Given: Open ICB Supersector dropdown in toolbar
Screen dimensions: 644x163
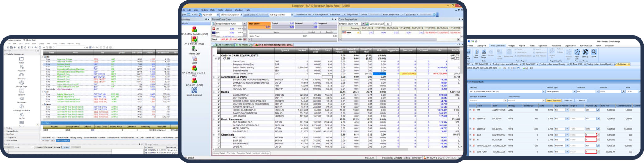Looking at the screenshot, I should (292, 15).
